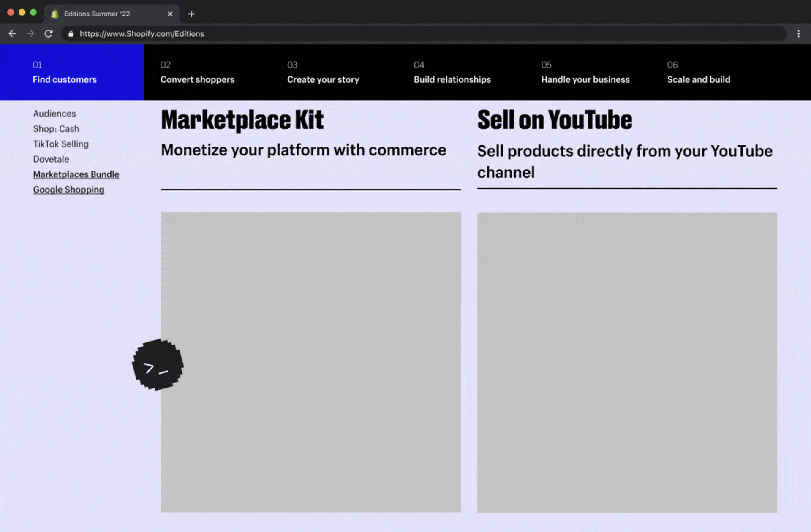Go to Audiences in the sidebar

[54, 114]
